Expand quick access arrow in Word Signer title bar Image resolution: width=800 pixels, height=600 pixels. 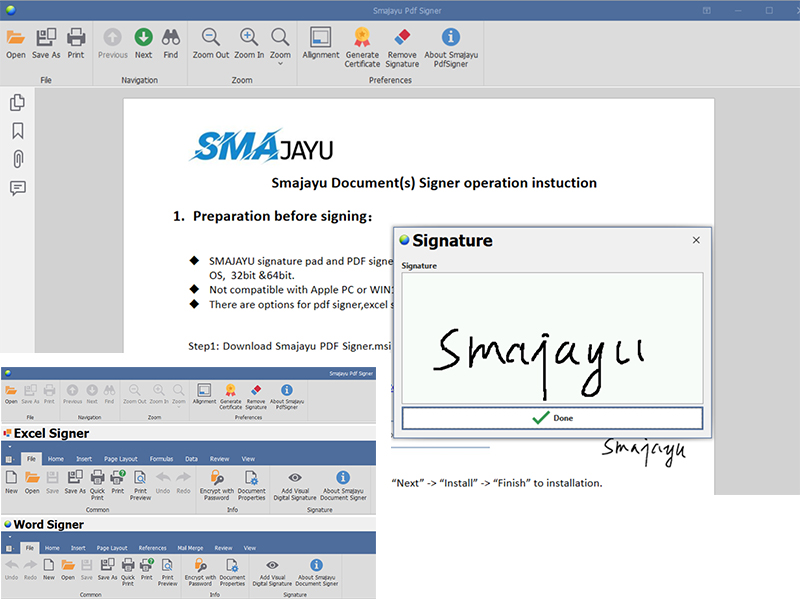[x=10, y=536]
